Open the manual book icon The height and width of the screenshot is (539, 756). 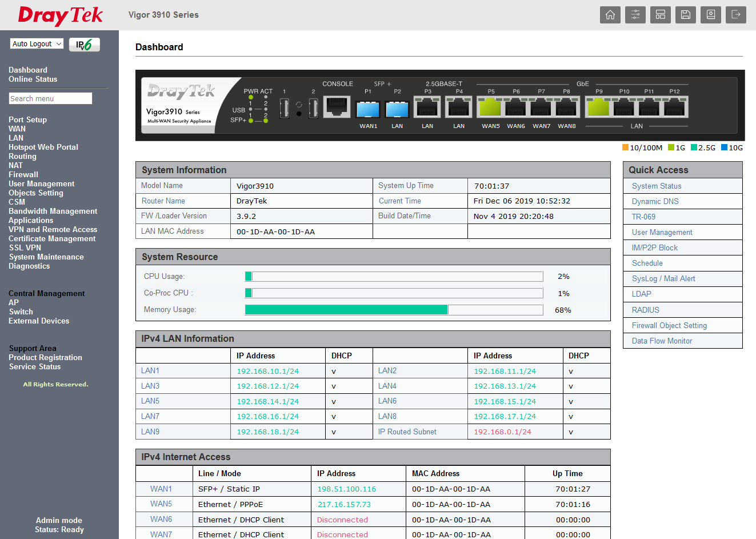[710, 15]
